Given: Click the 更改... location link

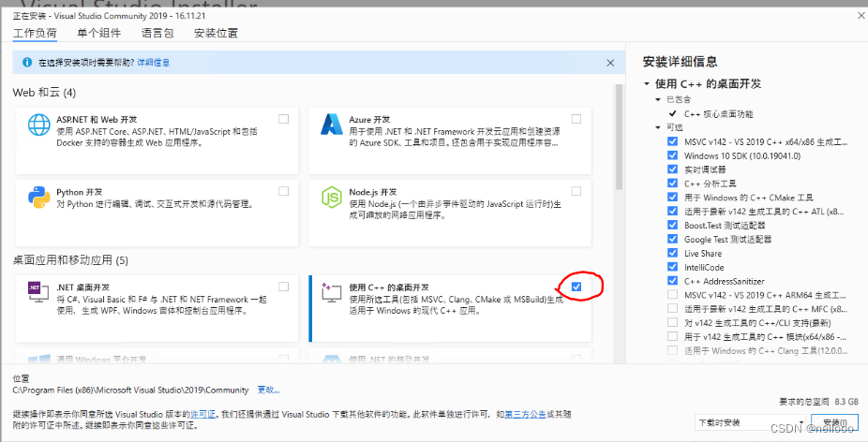Looking at the screenshot, I should [x=268, y=390].
